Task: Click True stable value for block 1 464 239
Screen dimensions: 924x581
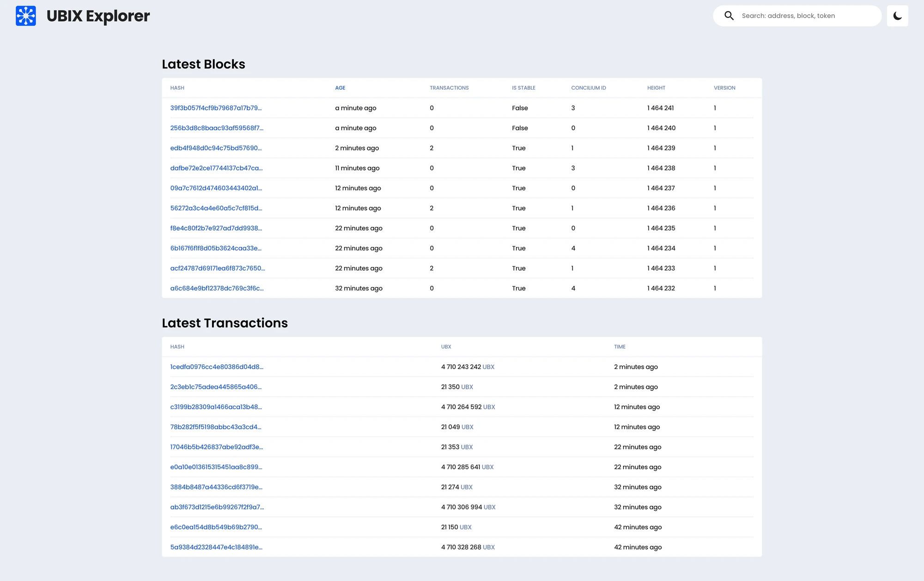Action: point(519,148)
